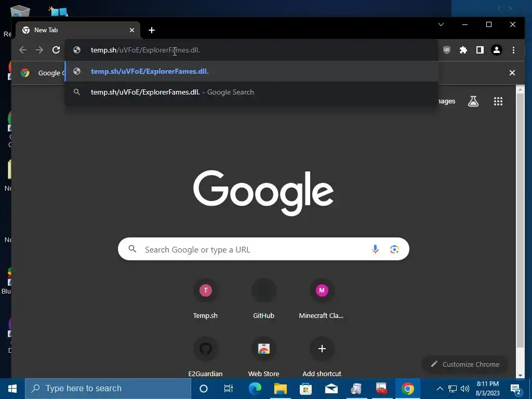The image size is (532, 399).
Task: Open the clock showing 8:11 PM
Action: [487, 389]
